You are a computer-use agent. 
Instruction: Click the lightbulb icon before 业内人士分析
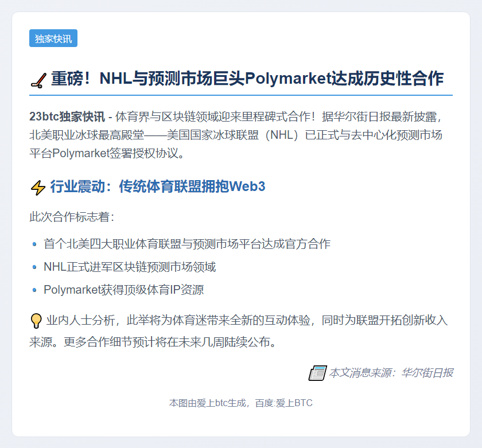[36, 320]
